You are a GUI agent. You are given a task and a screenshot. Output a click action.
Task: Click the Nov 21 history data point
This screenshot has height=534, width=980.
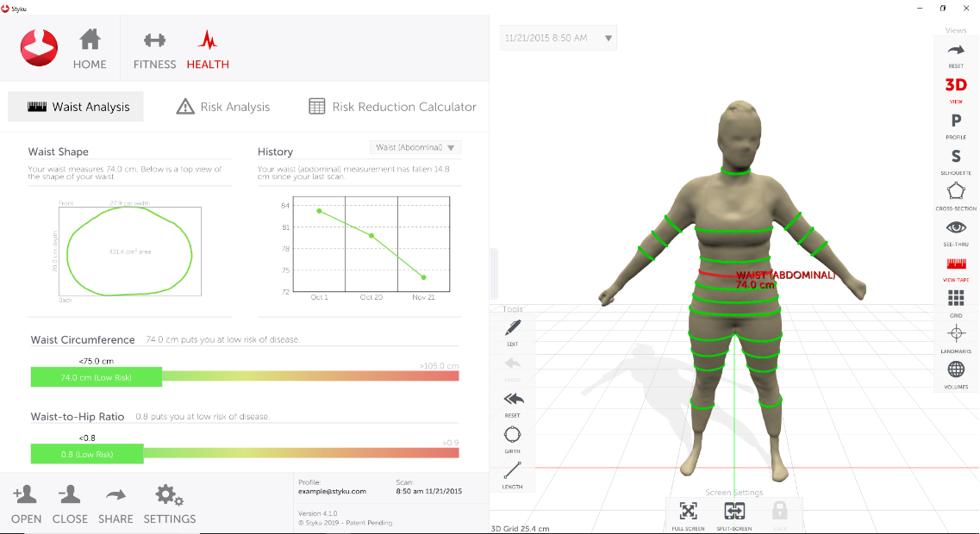pyautogui.click(x=423, y=277)
